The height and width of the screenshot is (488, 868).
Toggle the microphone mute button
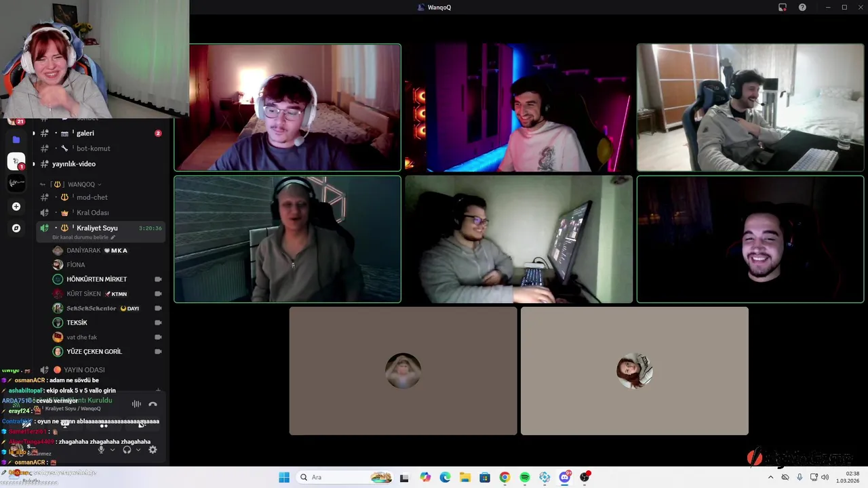101,449
